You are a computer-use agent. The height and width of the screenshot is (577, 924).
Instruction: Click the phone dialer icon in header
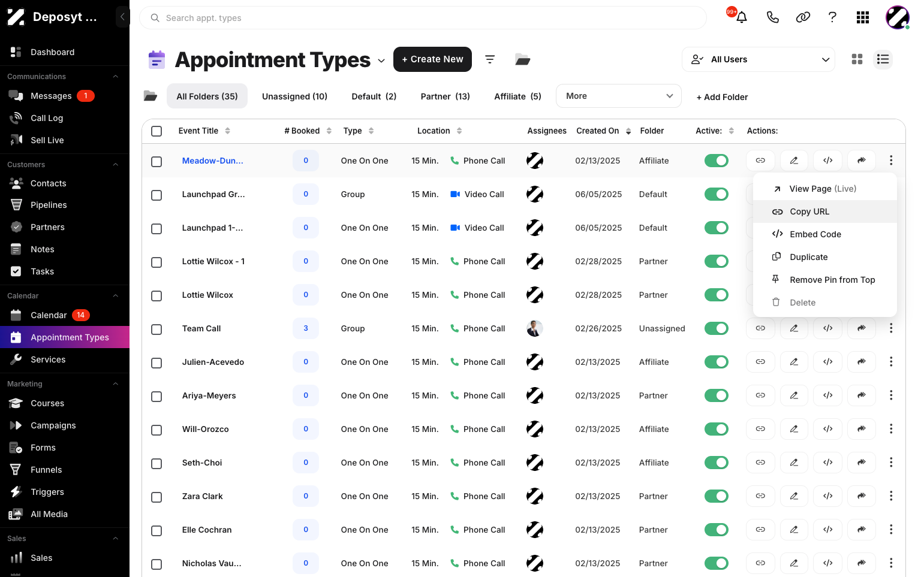[x=772, y=17]
